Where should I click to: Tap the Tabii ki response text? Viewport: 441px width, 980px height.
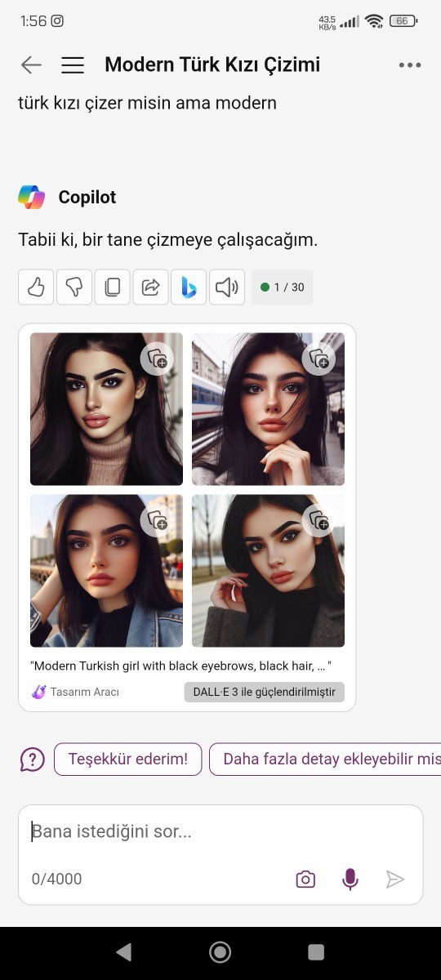pos(167,240)
